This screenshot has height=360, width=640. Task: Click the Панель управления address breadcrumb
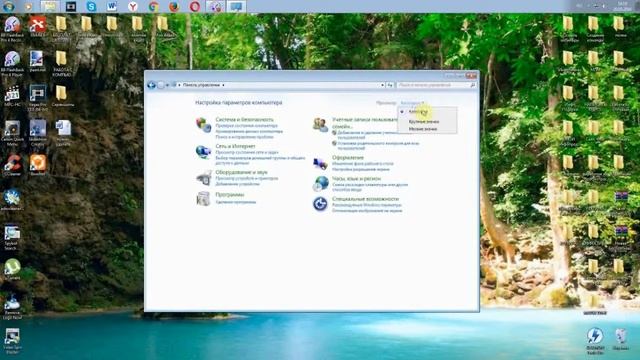pyautogui.click(x=201, y=85)
